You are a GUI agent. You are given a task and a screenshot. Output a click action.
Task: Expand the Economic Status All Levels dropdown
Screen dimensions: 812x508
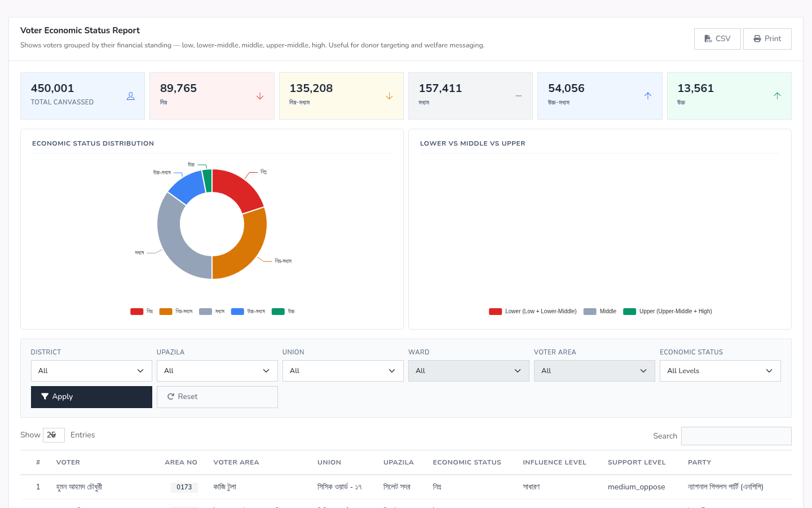coord(720,371)
